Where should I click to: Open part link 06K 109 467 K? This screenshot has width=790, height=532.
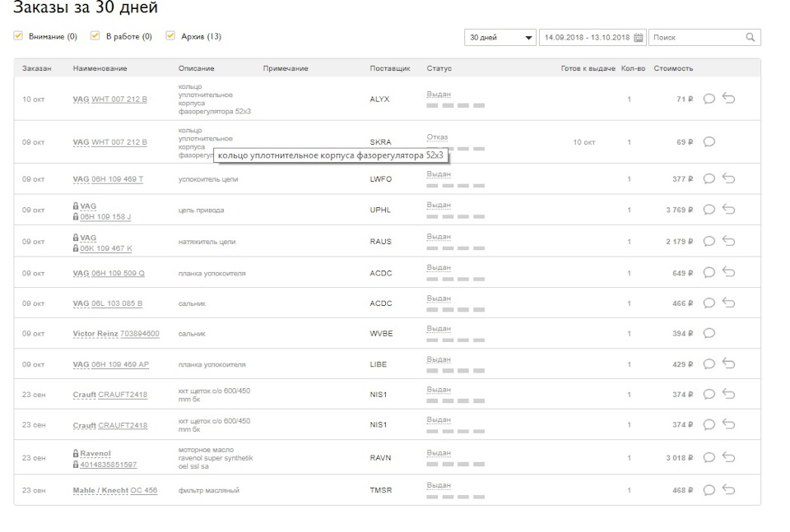[x=106, y=248]
